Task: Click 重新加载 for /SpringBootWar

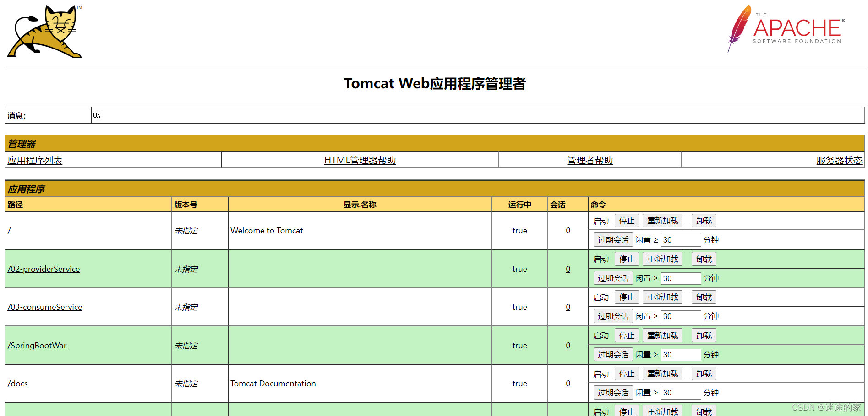Action: tap(662, 335)
